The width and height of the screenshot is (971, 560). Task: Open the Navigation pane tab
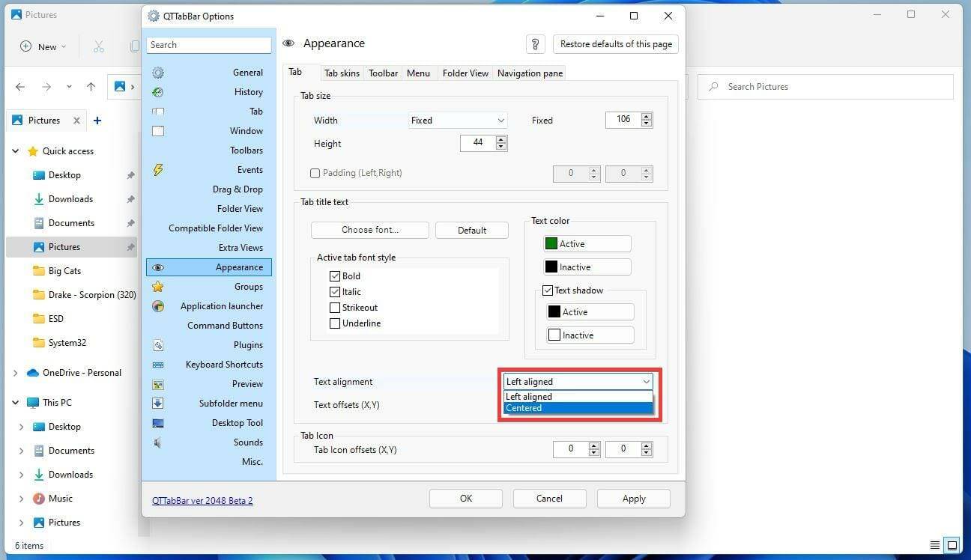[x=530, y=73]
